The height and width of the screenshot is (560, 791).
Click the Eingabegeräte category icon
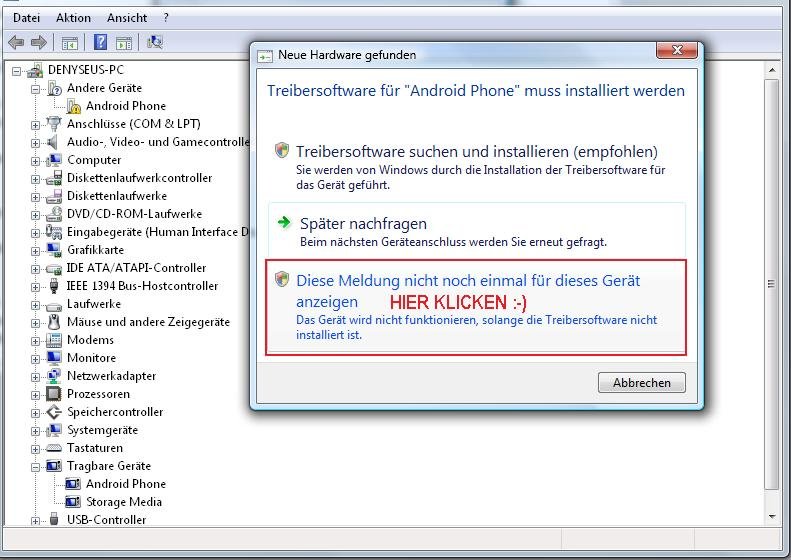coord(54,232)
